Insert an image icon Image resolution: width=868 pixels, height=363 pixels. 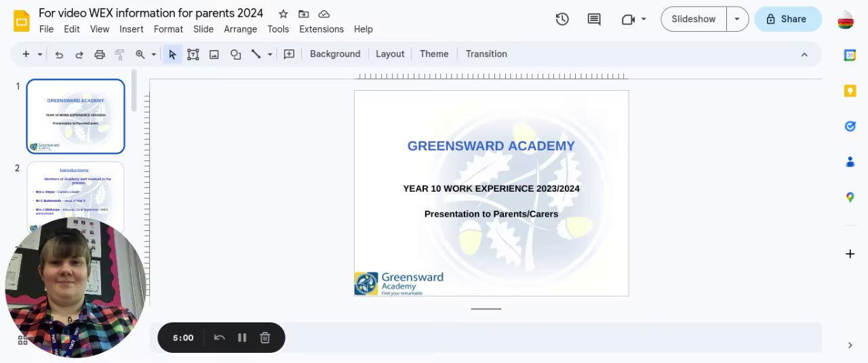coord(214,54)
